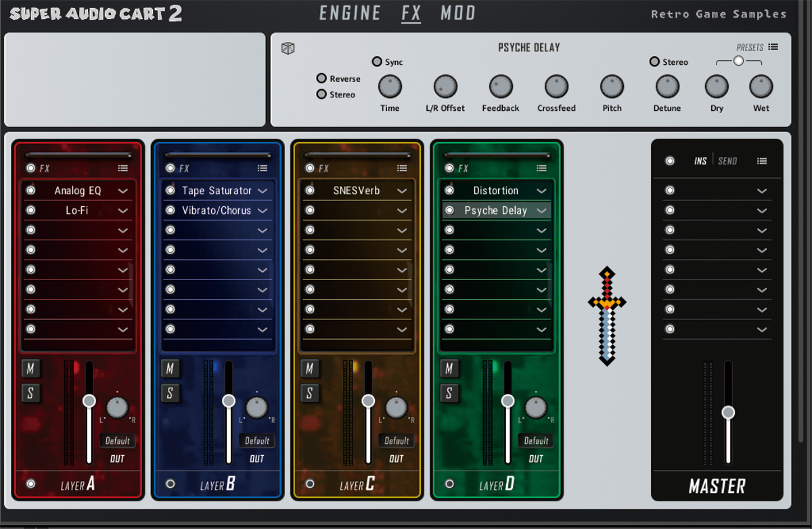812x529 pixels.
Task: Open the Lo-Fi effect dropdown
Action: (x=123, y=211)
